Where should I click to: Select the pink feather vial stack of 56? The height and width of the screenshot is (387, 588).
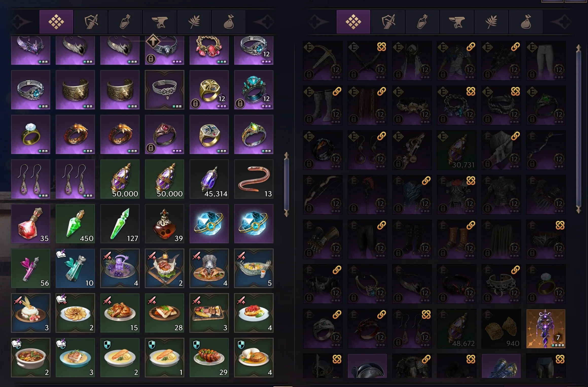(31, 268)
